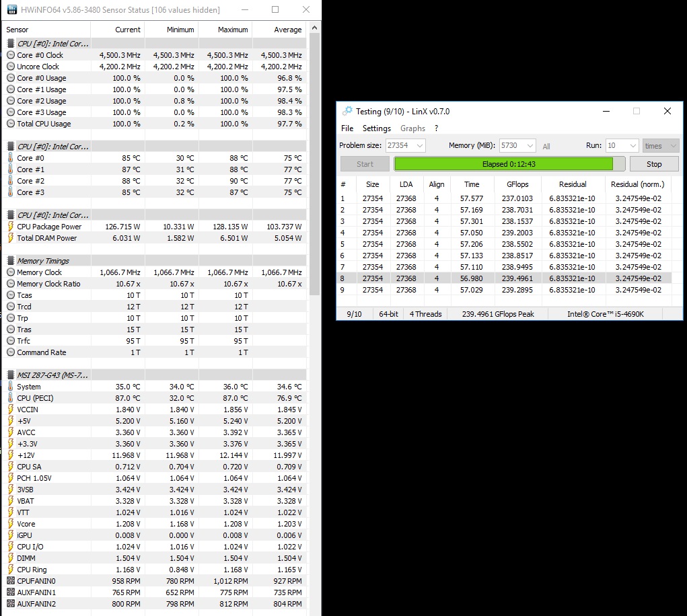Click the Start button in LinX
The image size is (687, 616).
(365, 163)
